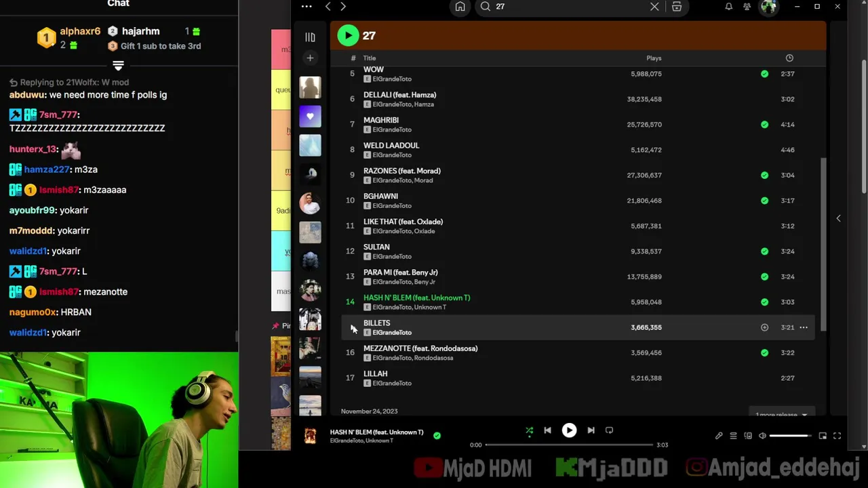Open Your Library sidebar icon

point(310,37)
